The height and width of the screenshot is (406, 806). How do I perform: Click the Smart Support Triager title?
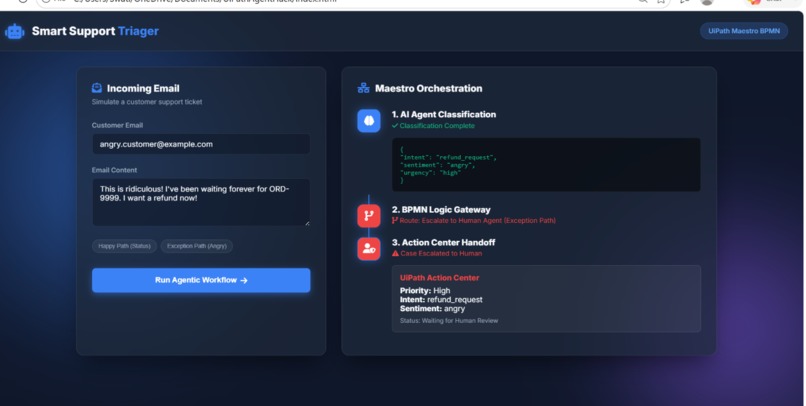(x=95, y=31)
